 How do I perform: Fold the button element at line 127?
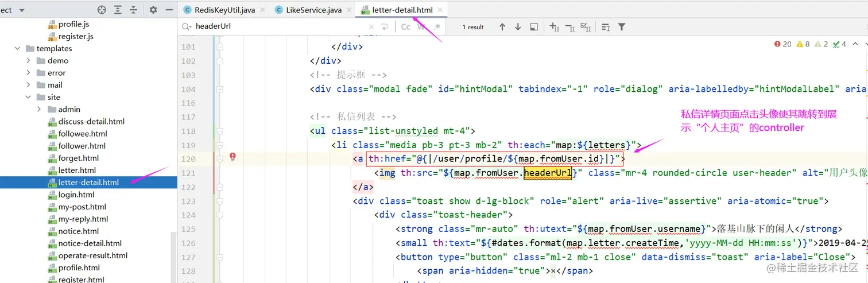[220, 257]
